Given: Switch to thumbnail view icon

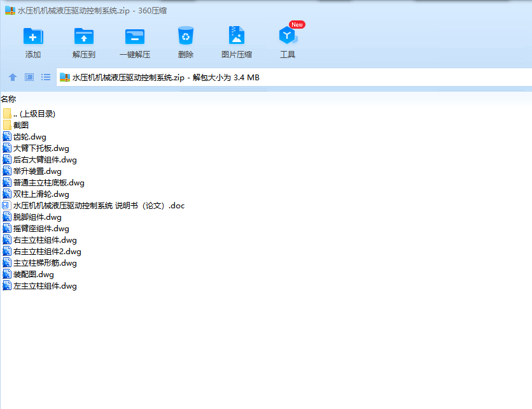Looking at the screenshot, I should pyautogui.click(x=29, y=78).
